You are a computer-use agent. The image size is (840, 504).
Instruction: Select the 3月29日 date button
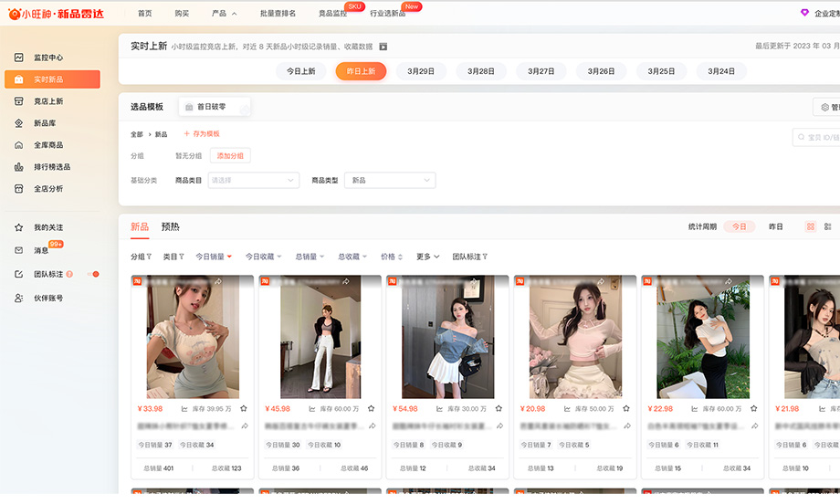(421, 71)
